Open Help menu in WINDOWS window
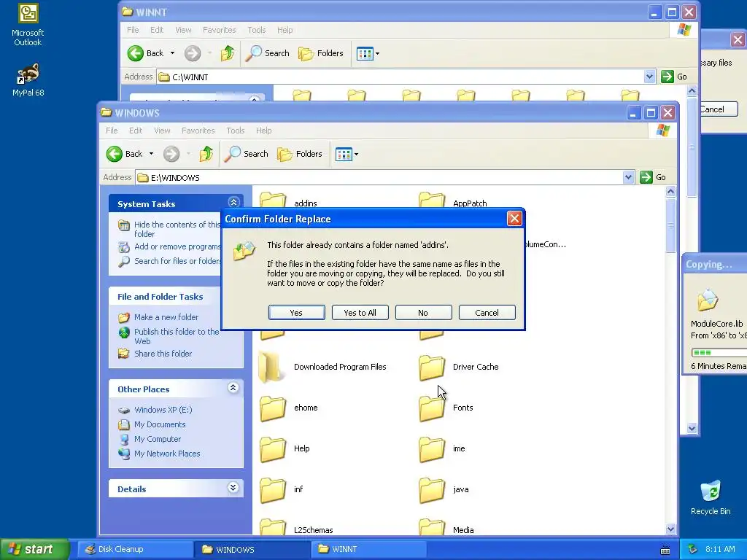The image size is (747, 560). coord(263,131)
